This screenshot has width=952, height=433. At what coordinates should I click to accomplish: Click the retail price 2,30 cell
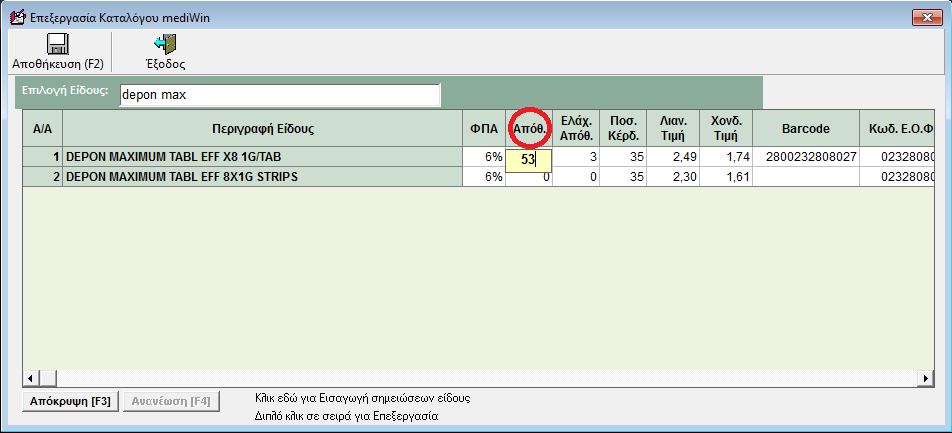coord(673,177)
